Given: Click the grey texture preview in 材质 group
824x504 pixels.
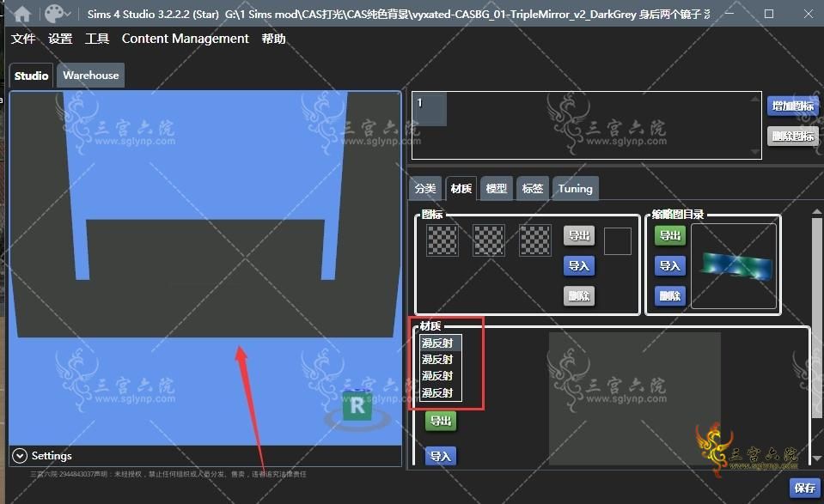Looking at the screenshot, I should coord(635,398).
